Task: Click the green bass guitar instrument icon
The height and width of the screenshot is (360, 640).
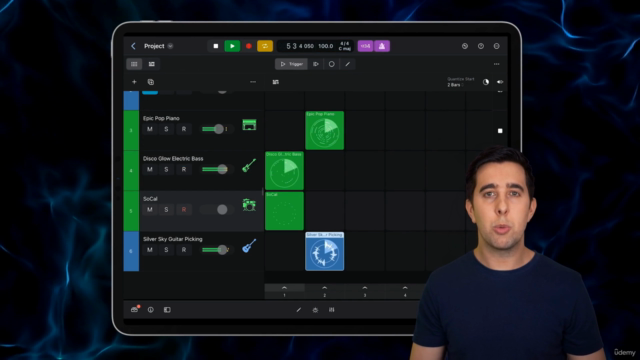Action: [249, 165]
